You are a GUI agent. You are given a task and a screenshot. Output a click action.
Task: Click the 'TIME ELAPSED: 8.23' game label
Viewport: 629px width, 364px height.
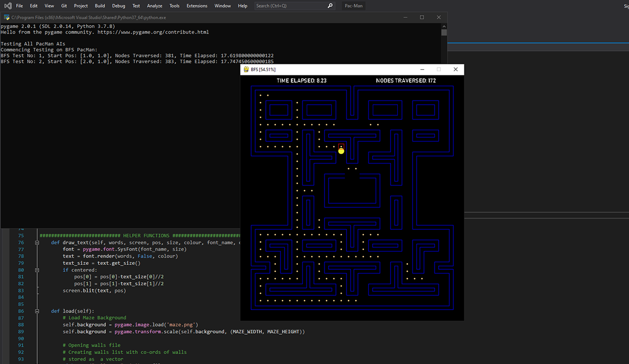[302, 81]
